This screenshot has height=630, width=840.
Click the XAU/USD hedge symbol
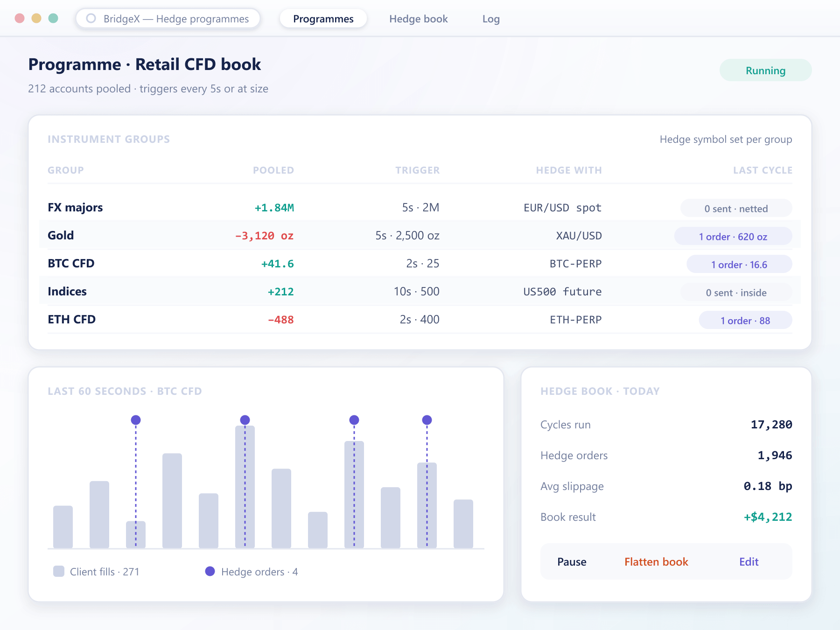point(579,236)
